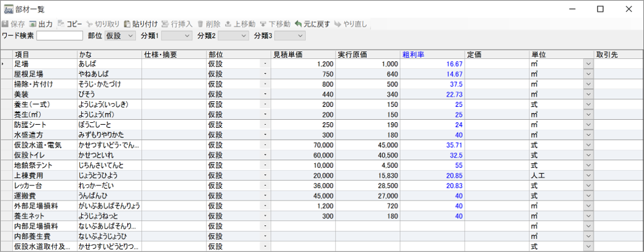Click the コピー (Copy) toolbar icon
The width and height of the screenshot is (644, 252).
click(x=61, y=24)
